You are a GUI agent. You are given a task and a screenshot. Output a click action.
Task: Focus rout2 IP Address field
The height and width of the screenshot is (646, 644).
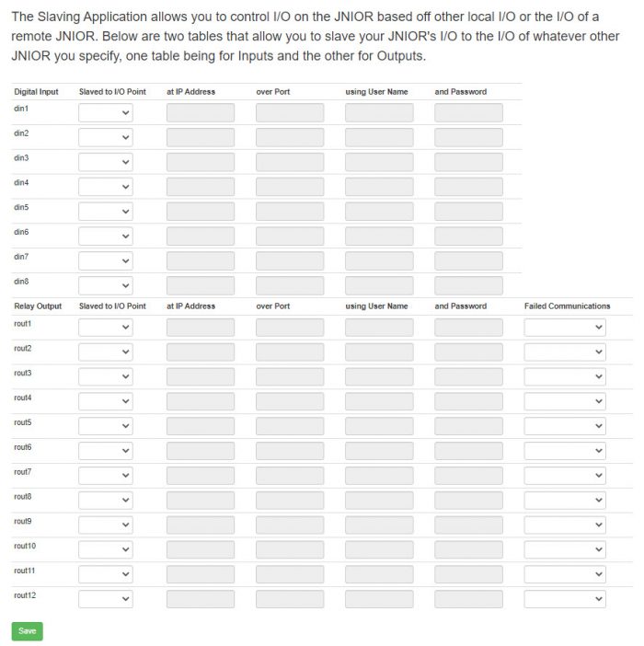[x=201, y=352]
